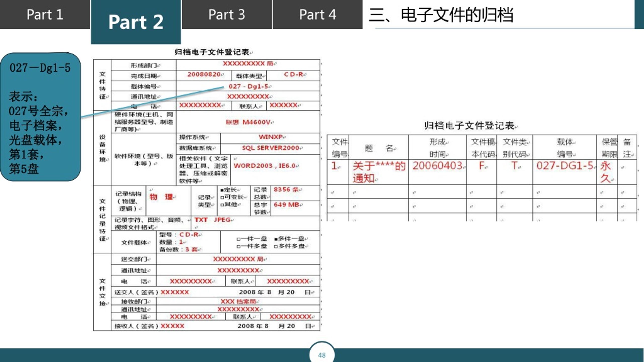
Task: Select record total 8356 条
Action: pos(286,190)
